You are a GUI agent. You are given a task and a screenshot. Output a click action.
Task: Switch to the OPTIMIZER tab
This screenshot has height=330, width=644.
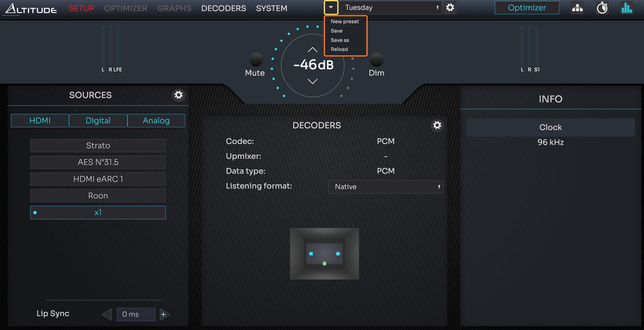coord(126,8)
